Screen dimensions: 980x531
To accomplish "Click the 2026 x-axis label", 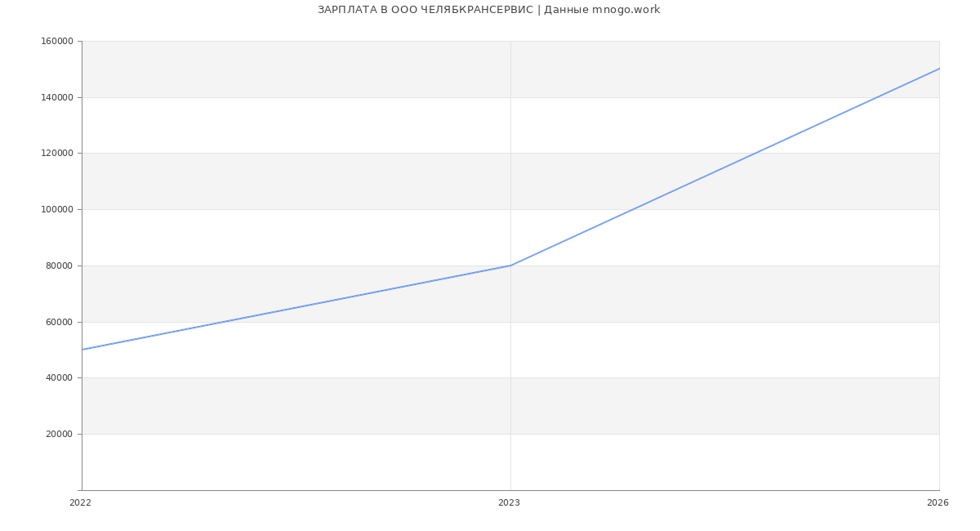I will [x=938, y=503].
